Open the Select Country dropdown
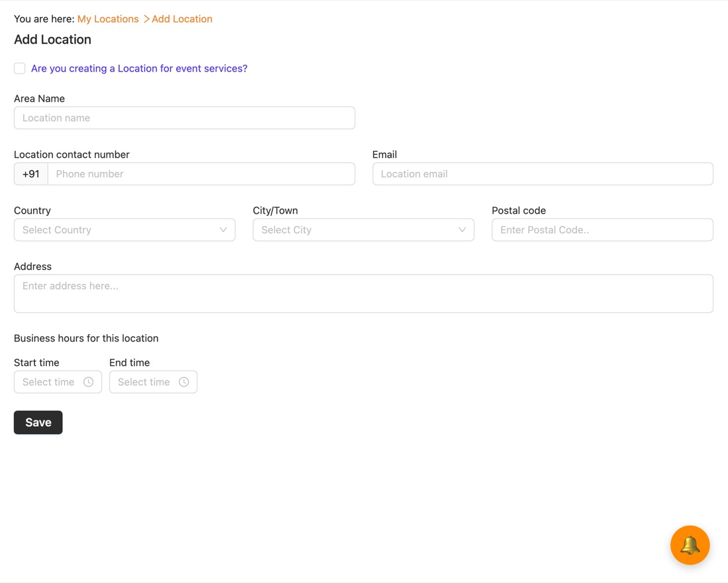Screen dimensions: 728x583 click(124, 230)
